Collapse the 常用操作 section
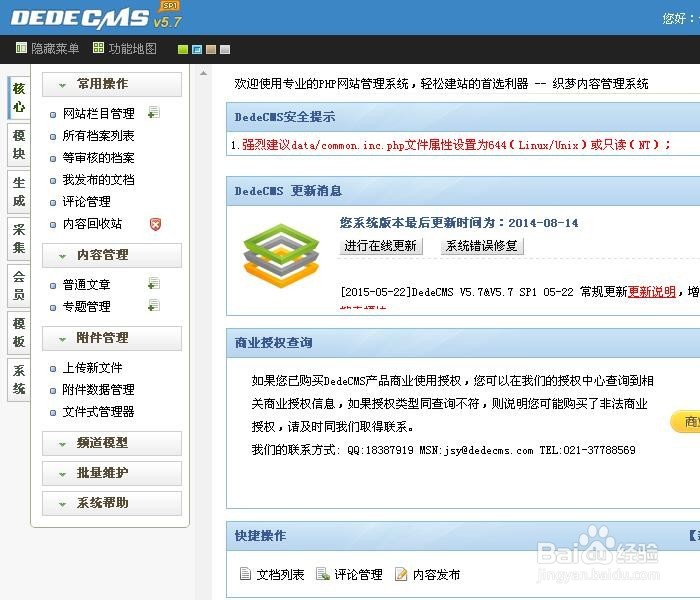The height and width of the screenshot is (600, 700). tap(112, 84)
